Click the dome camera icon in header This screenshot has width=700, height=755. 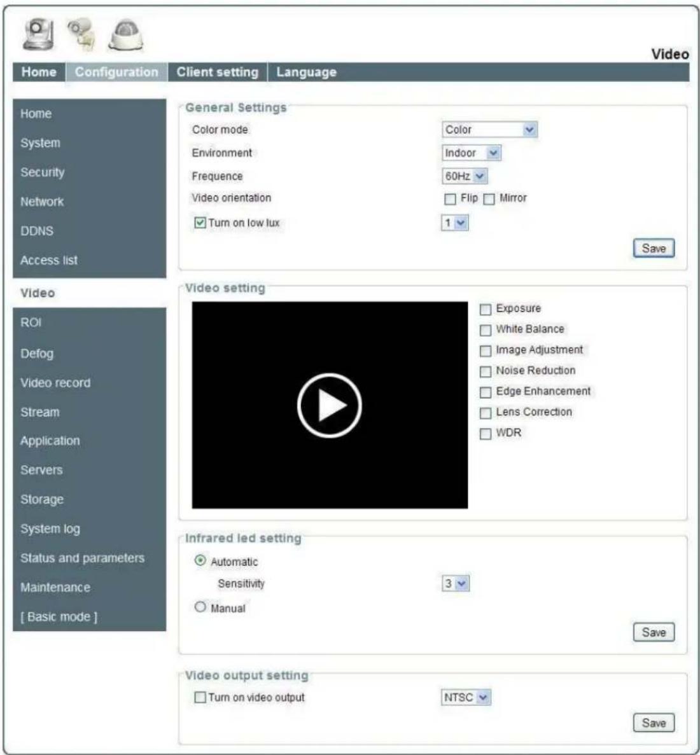(126, 35)
